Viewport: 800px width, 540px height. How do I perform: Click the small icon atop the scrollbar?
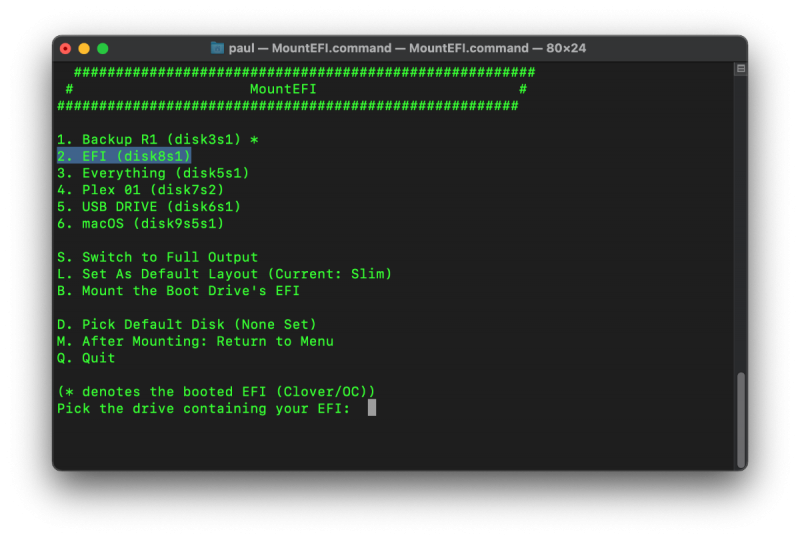click(741, 69)
